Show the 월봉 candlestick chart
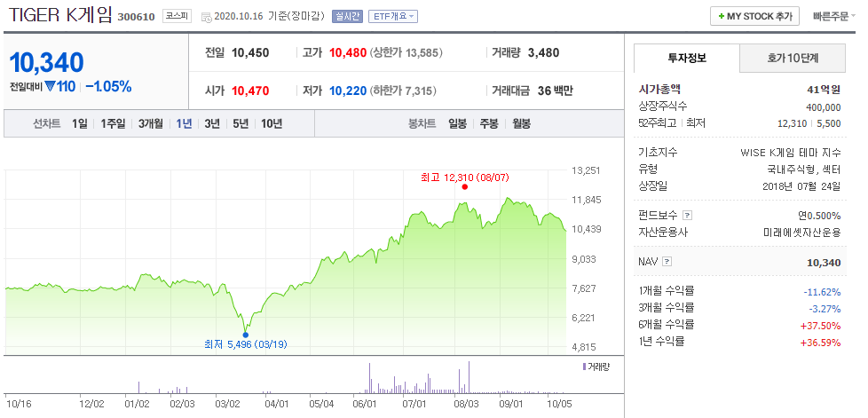 click(x=521, y=124)
